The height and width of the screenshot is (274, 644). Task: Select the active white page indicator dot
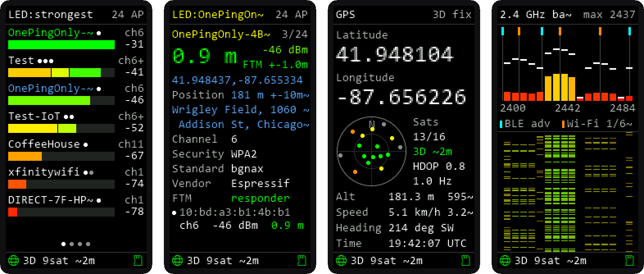(63, 244)
